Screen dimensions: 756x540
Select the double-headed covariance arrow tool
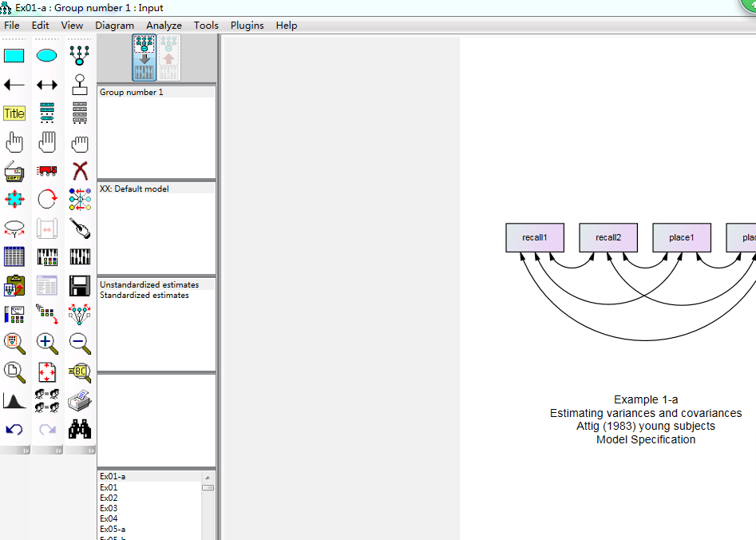(x=47, y=85)
